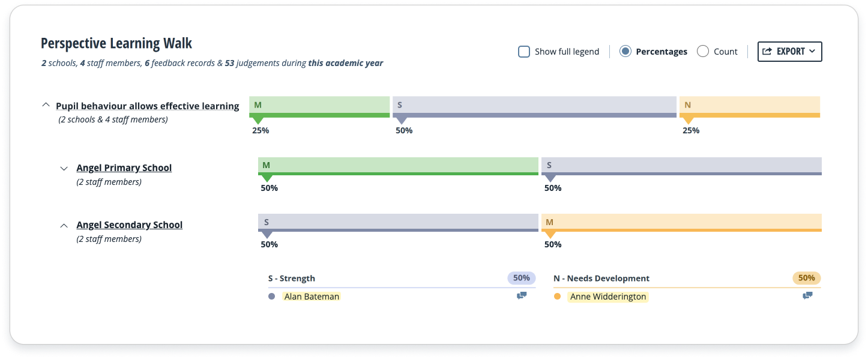Select the Percentages radio button
Image resolution: width=868 pixels, height=359 pixels.
point(625,52)
